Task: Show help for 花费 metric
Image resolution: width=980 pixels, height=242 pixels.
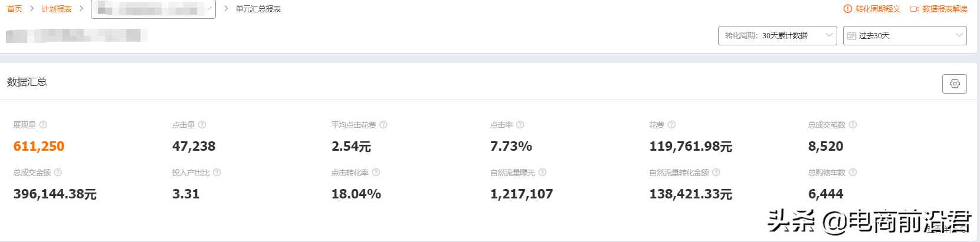Action: coord(671,125)
